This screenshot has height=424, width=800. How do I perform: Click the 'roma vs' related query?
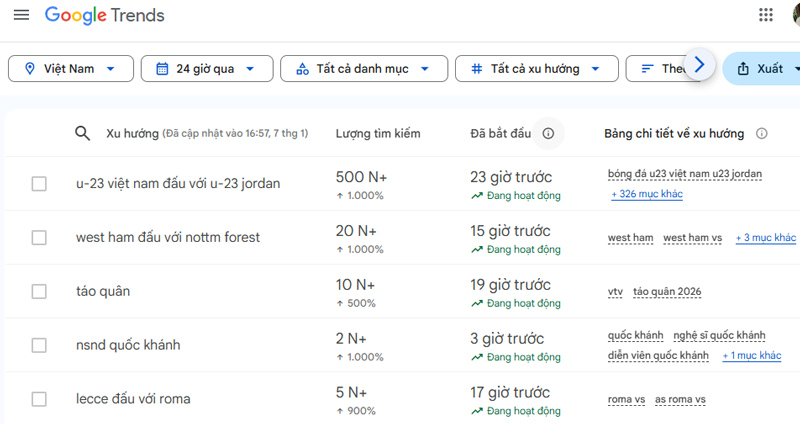click(626, 400)
